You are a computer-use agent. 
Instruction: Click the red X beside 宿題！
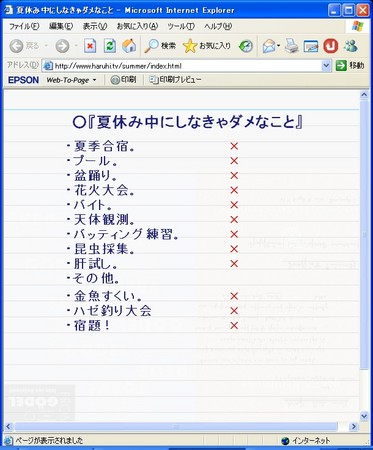[x=234, y=325]
